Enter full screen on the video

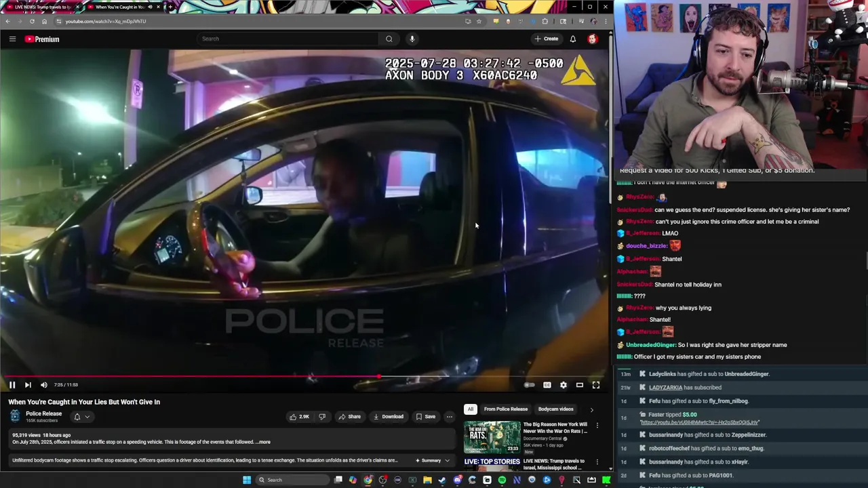[596, 385]
